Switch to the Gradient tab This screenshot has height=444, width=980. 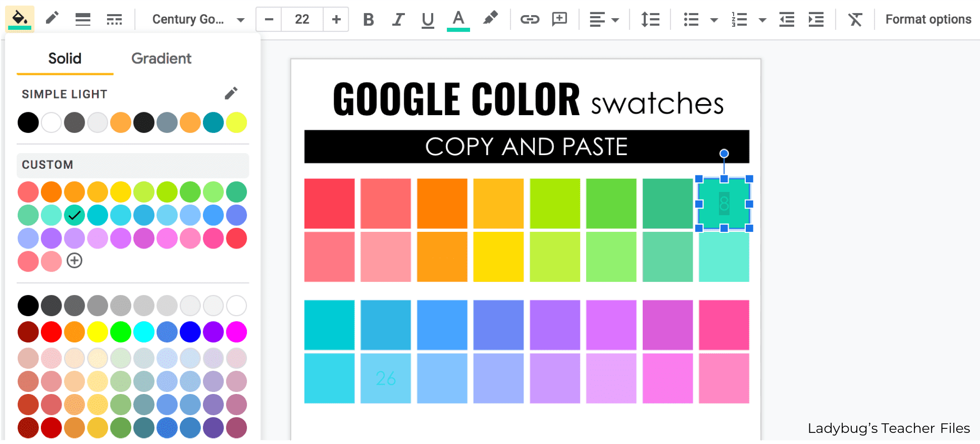161,59
